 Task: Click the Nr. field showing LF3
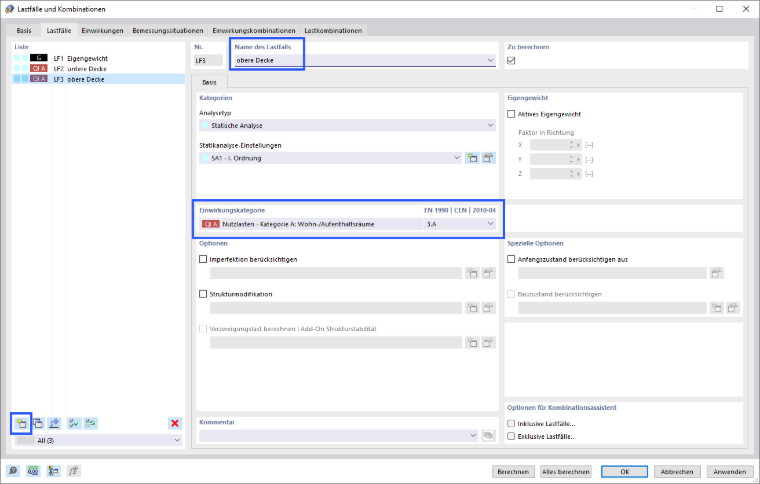(x=208, y=61)
